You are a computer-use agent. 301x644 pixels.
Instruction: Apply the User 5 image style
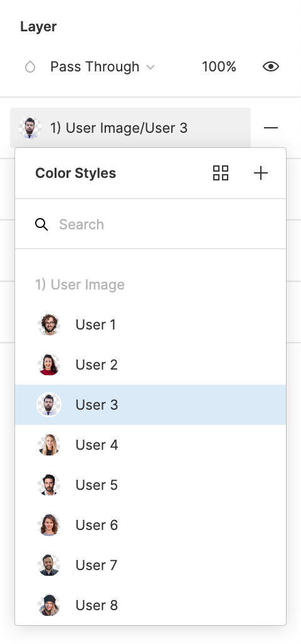tap(150, 485)
